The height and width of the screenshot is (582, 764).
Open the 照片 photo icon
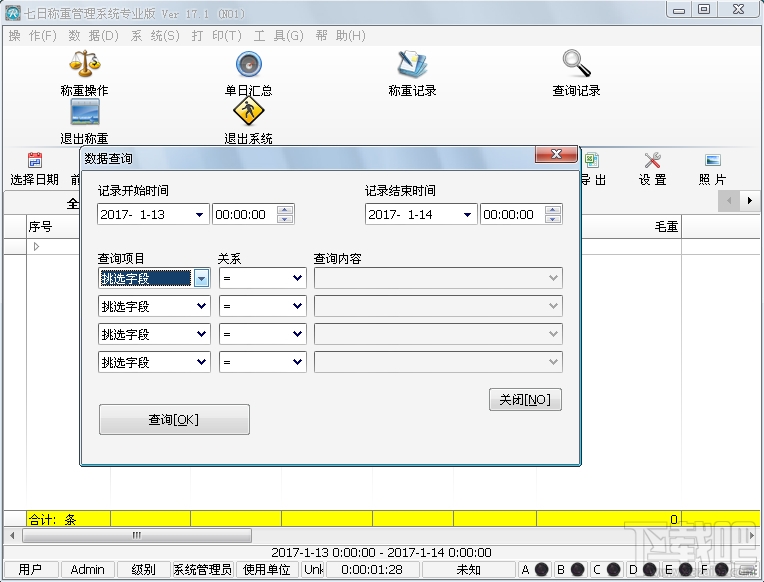pos(712,160)
